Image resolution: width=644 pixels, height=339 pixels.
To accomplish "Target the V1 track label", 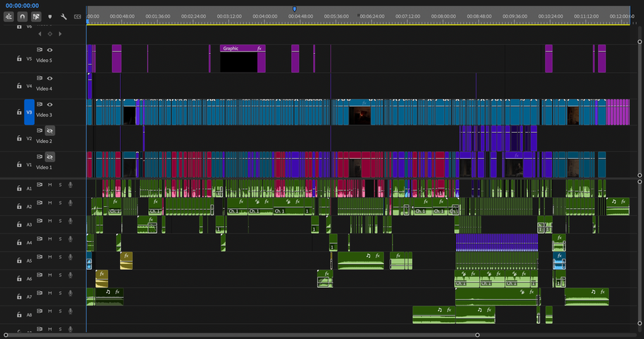I will point(29,165).
